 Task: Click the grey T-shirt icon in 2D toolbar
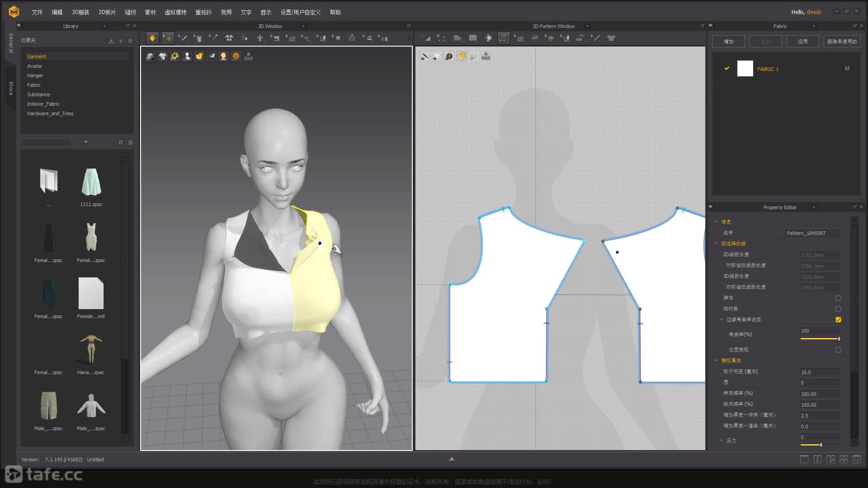tap(611, 38)
